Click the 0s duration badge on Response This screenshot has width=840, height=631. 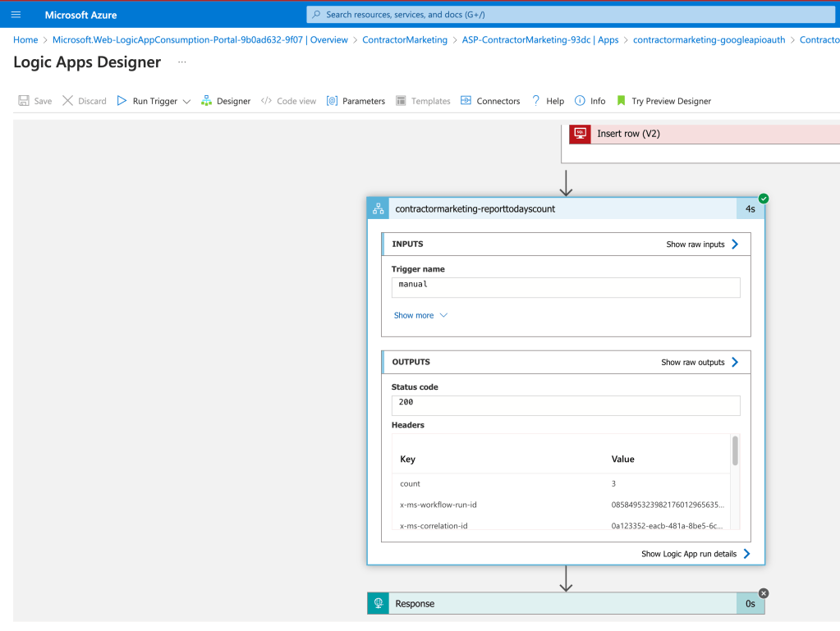750,604
